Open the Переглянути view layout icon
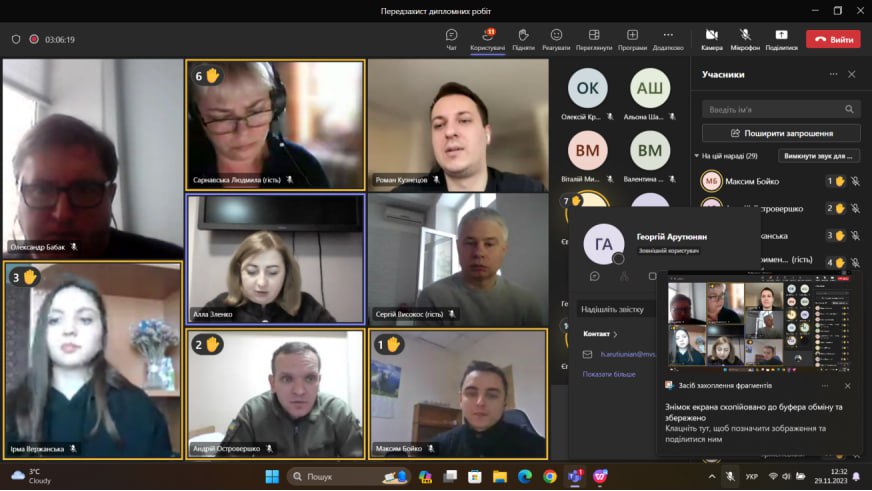Viewport: 872px width, 491px height. click(594, 36)
